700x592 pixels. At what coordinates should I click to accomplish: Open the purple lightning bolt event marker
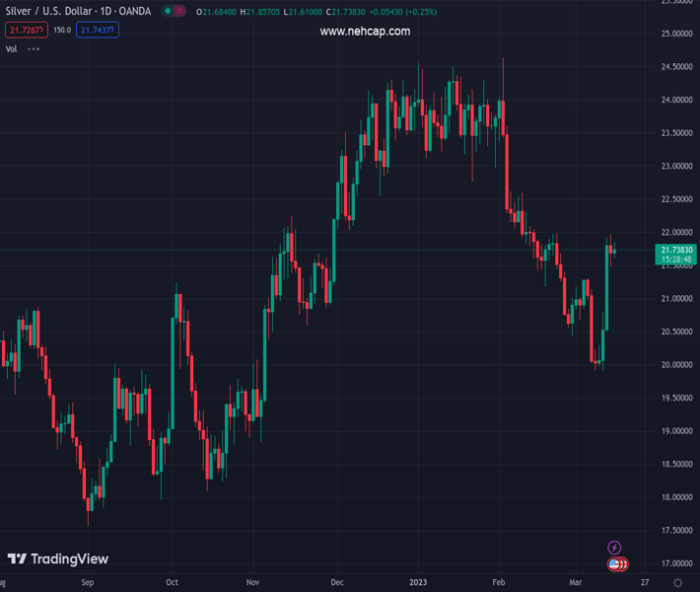[614, 548]
